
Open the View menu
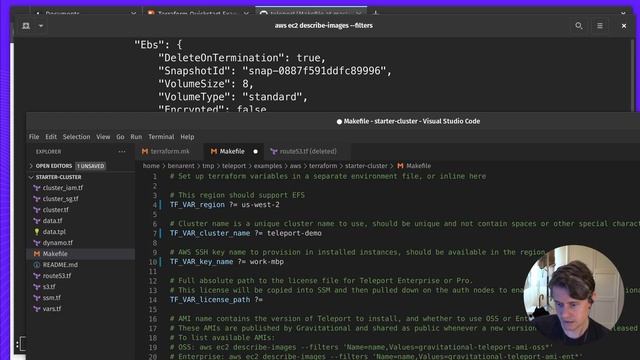pos(103,137)
